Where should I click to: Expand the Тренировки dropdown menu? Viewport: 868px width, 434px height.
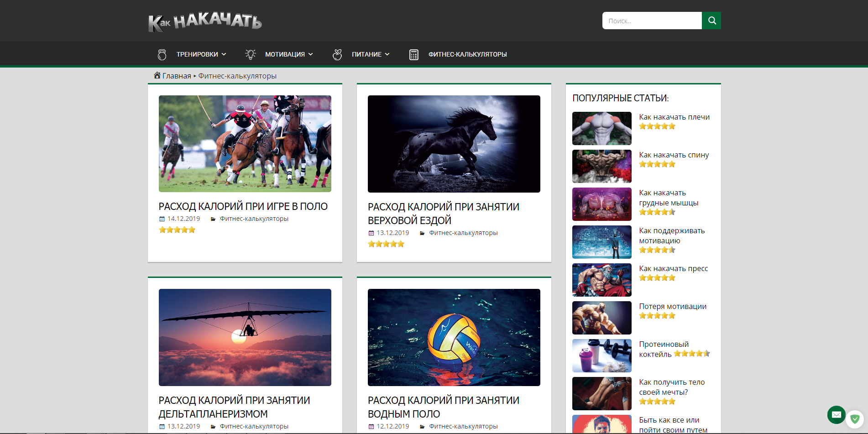201,54
